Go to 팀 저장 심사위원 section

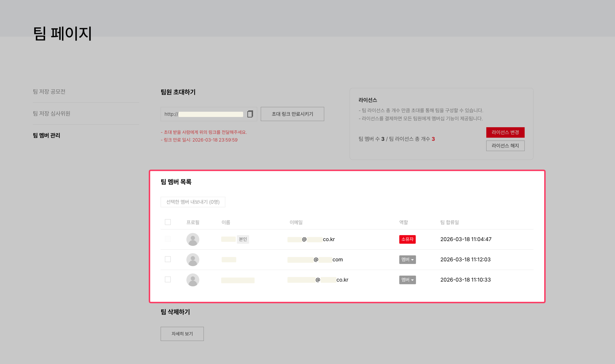coord(52,113)
